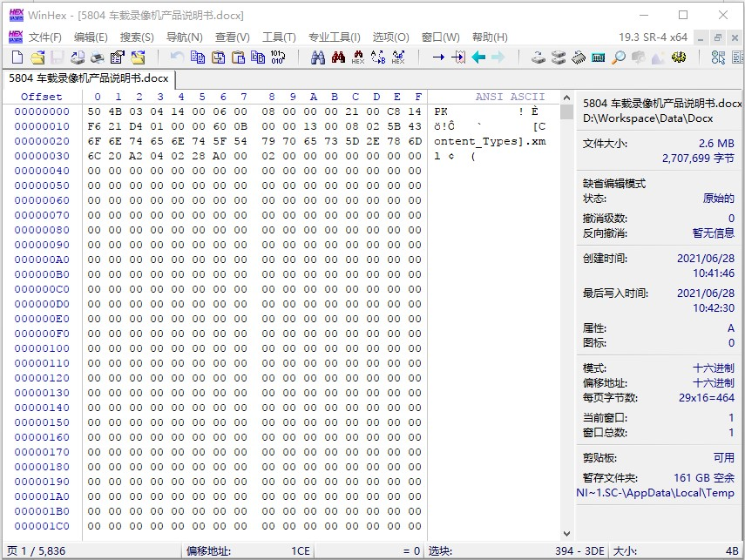
Task: Click the hex view scrollbar thumb
Action: pos(566,111)
